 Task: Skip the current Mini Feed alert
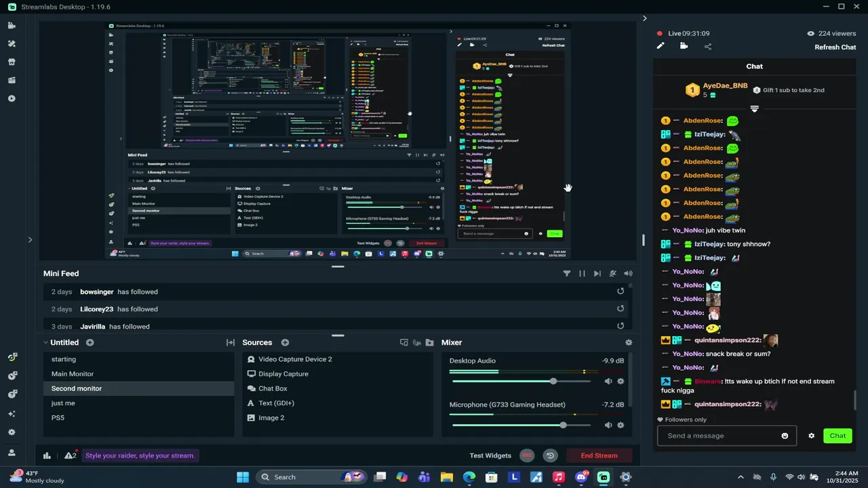click(x=597, y=274)
